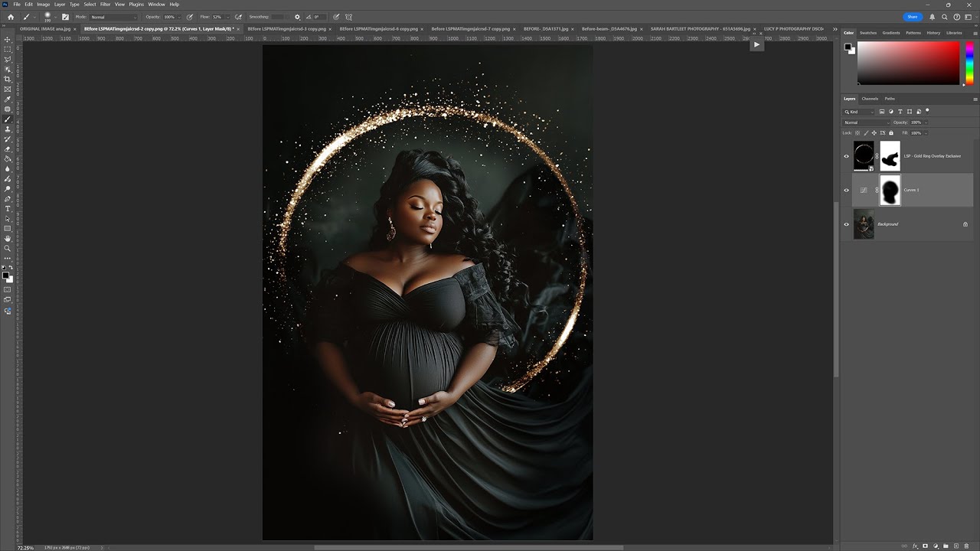The width and height of the screenshot is (980, 551).
Task: Open brush preset picker arrow
Action: [56, 17]
